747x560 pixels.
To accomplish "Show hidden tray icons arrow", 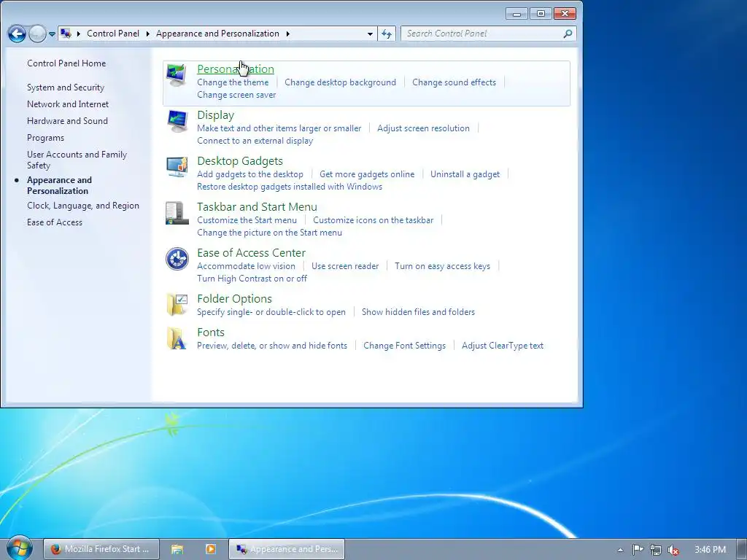I will click(x=620, y=550).
